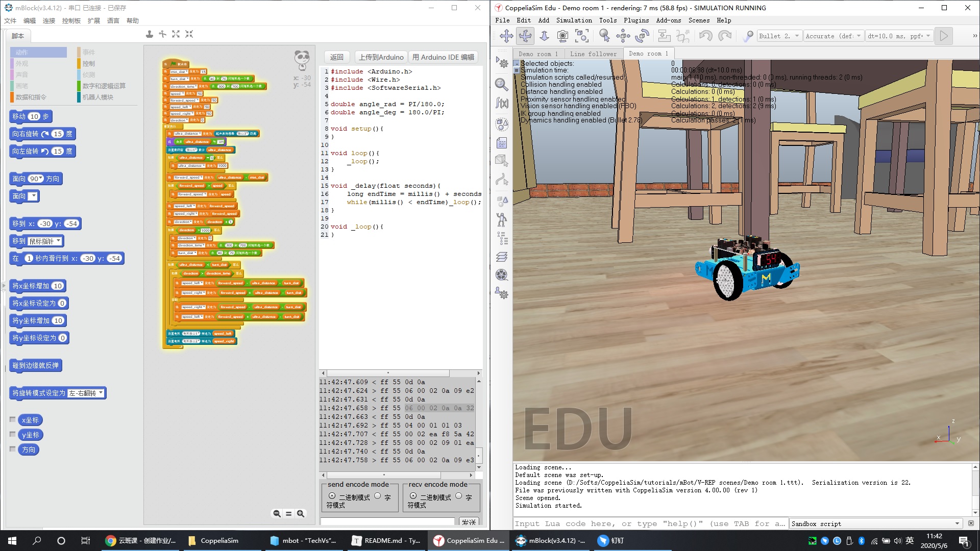
Task: Click the fit-to-view camera icon
Action: click(x=581, y=36)
